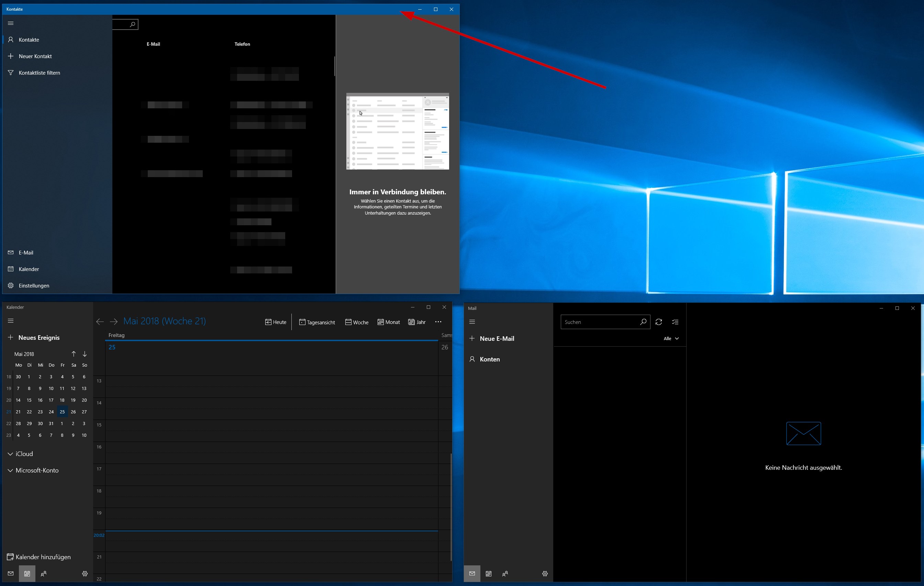Open settings gear in Kalender bottom bar
This screenshot has width=924, height=586.
pos(85,573)
